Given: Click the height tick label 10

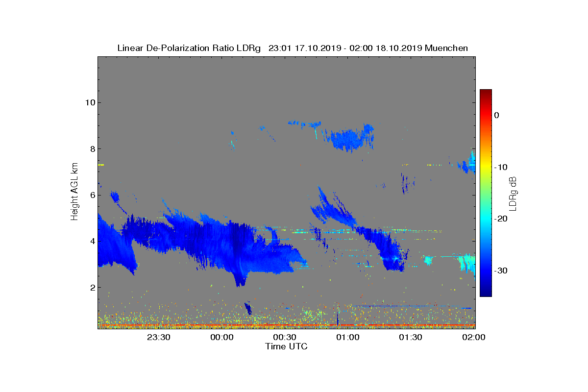Looking at the screenshot, I should coord(90,102).
